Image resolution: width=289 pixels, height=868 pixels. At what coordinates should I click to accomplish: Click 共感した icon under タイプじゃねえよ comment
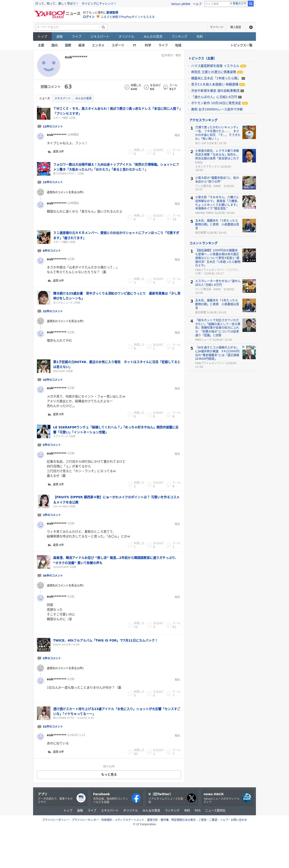pos(130,152)
